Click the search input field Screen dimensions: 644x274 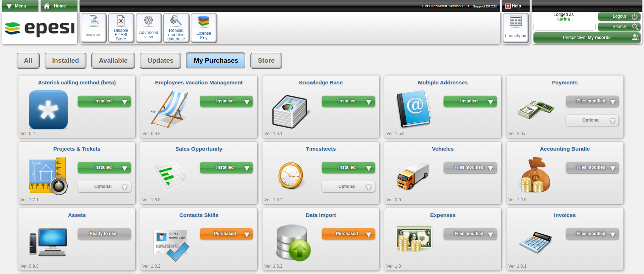(x=564, y=27)
